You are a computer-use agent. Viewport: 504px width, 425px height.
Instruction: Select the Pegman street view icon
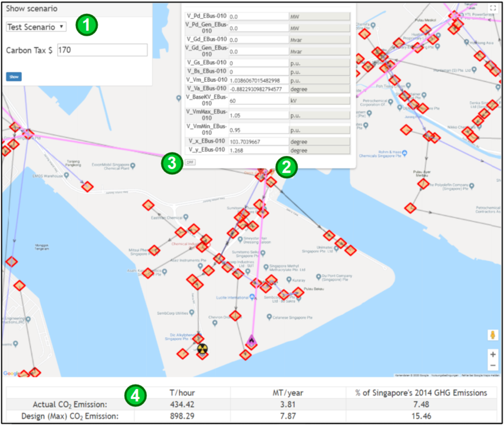click(493, 335)
